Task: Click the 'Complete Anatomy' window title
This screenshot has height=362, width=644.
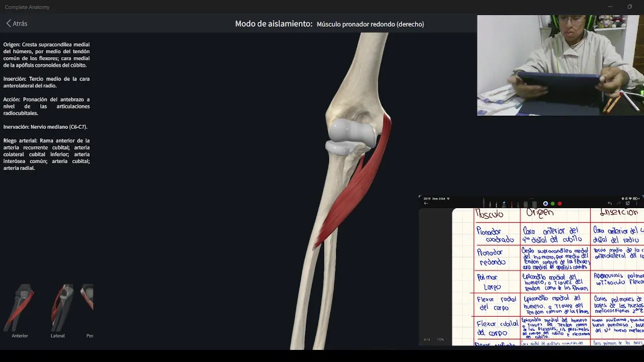Action: tap(27, 7)
